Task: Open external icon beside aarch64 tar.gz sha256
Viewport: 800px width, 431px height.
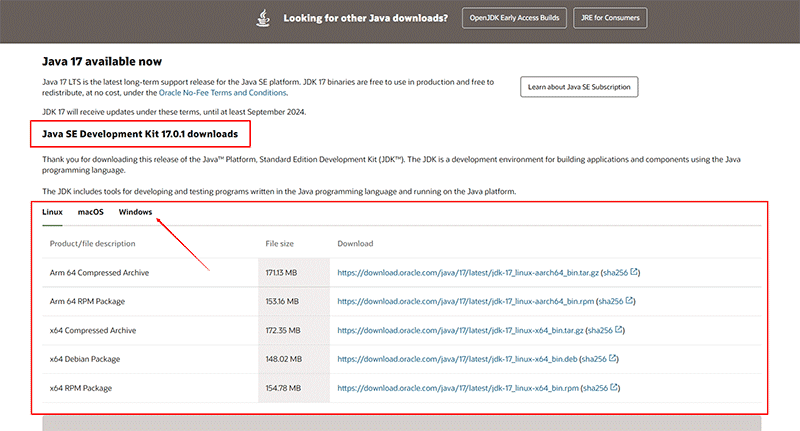Action: pos(634,272)
